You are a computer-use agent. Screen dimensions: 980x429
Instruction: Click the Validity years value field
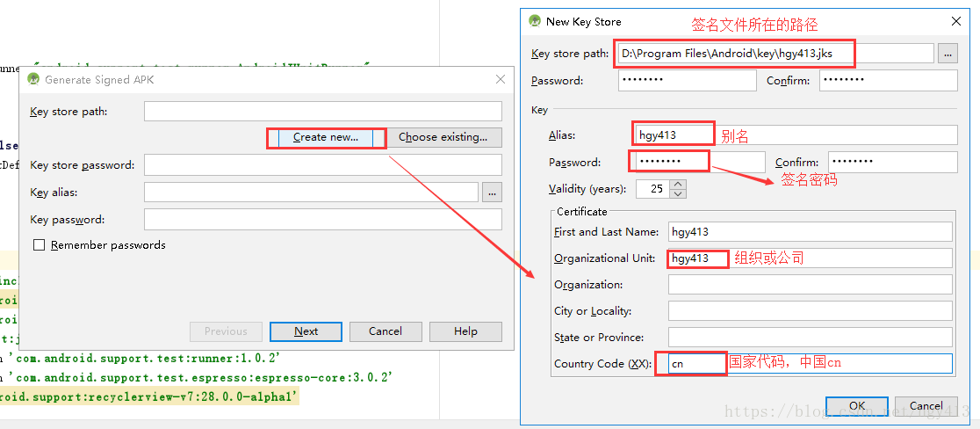point(652,188)
